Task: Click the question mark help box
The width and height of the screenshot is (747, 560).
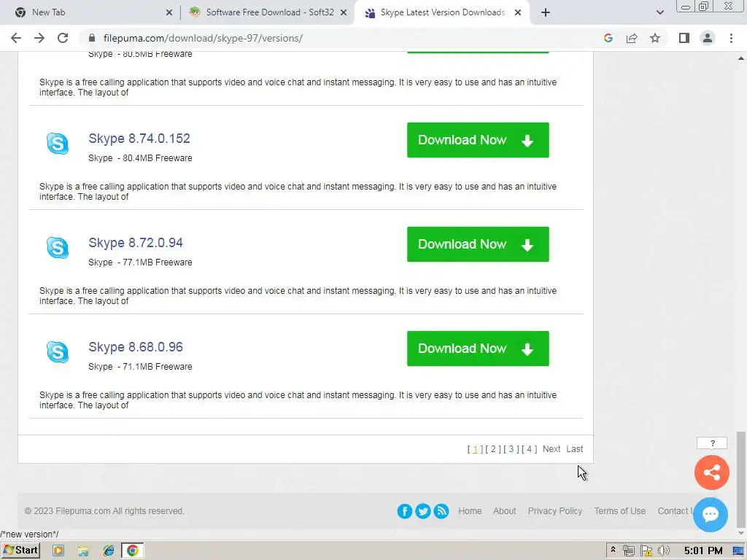Action: point(712,443)
